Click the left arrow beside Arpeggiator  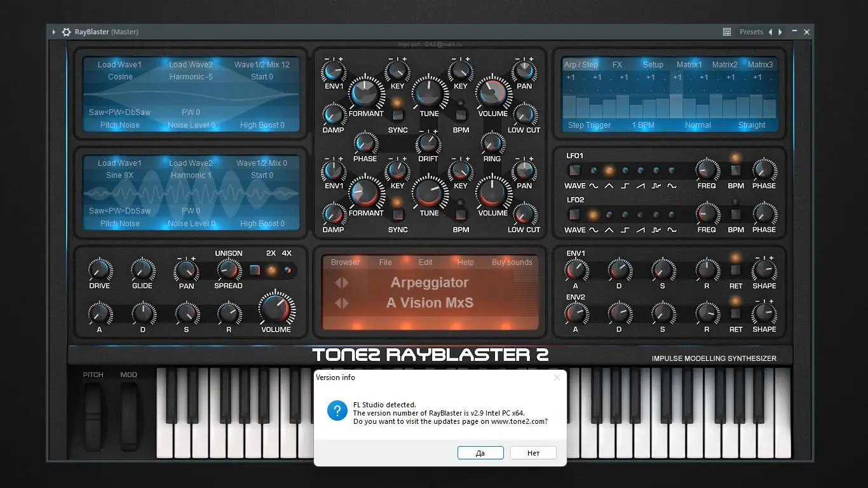337,282
